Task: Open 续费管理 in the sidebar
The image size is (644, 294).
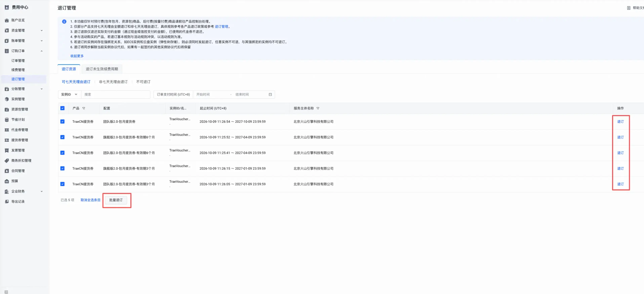Action: tap(18, 70)
